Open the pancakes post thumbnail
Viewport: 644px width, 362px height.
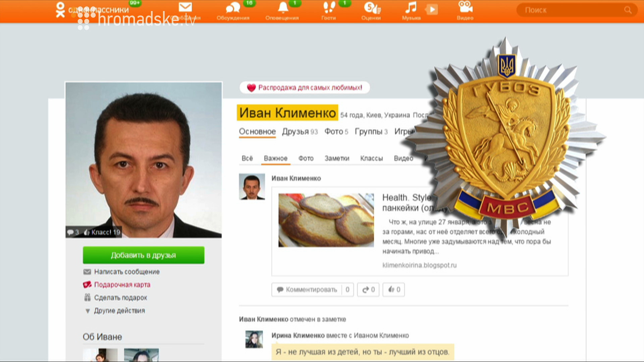pos(326,220)
